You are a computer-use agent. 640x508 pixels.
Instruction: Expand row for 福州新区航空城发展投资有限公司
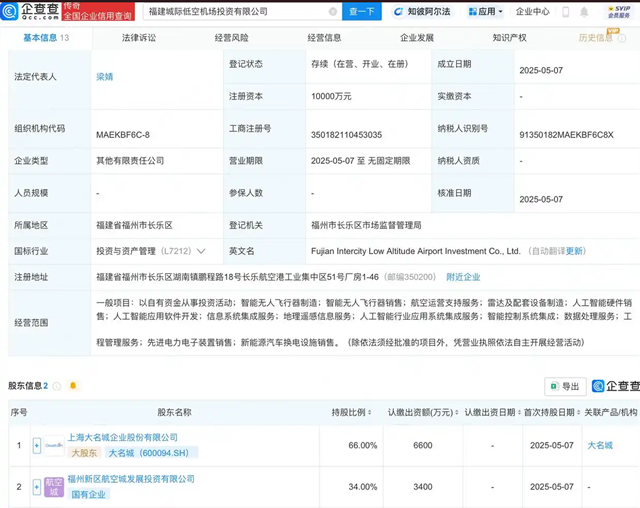point(37,487)
